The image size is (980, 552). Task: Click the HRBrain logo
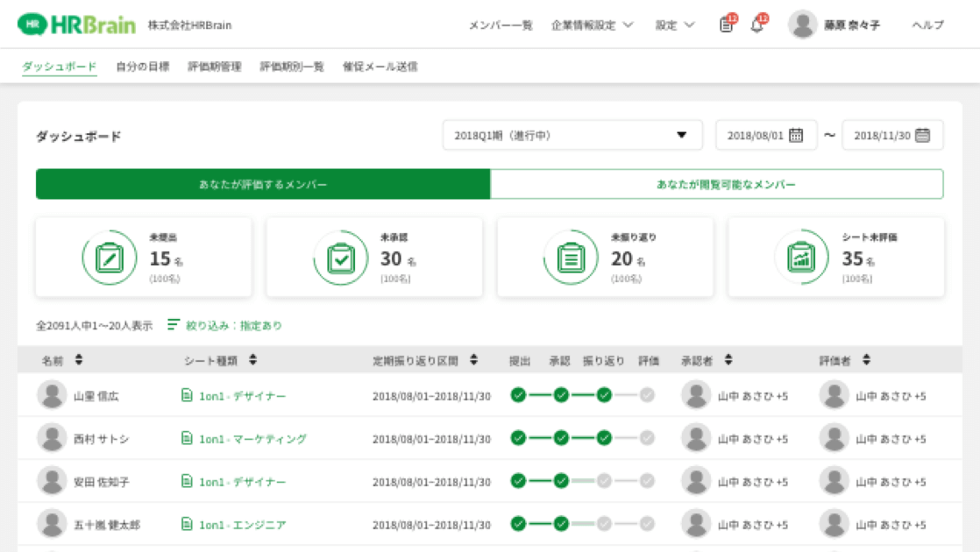pyautogui.click(x=77, y=25)
